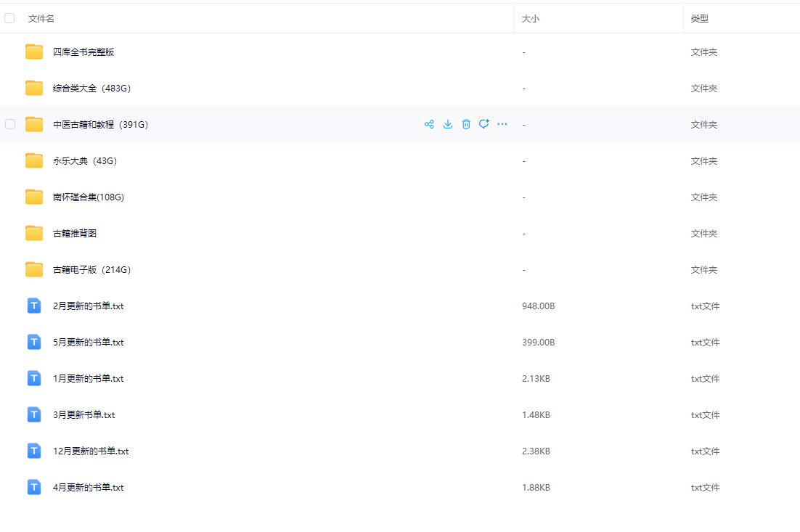Open the 古籍电子版 (214G) folder name

pyautogui.click(x=91, y=270)
